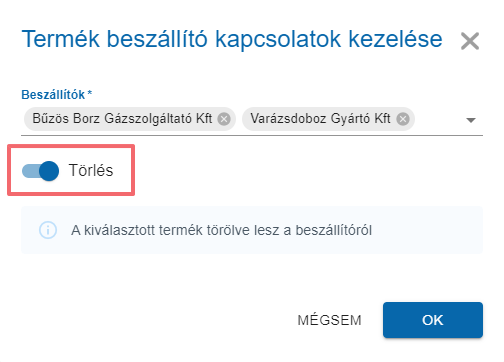Click the dark blue toggle knob
This screenshot has width=504, height=362.
[49, 171]
